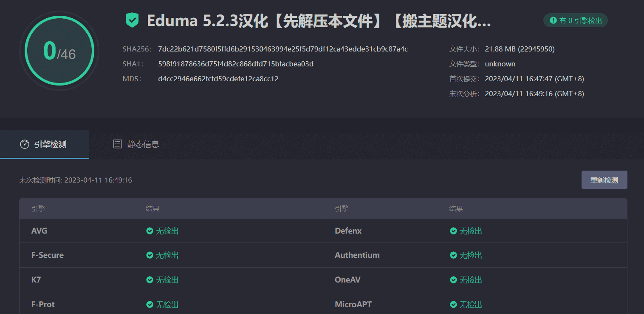The height and width of the screenshot is (314, 644).
Task: Click the 0/46 detection score circle
Action: pos(59,51)
